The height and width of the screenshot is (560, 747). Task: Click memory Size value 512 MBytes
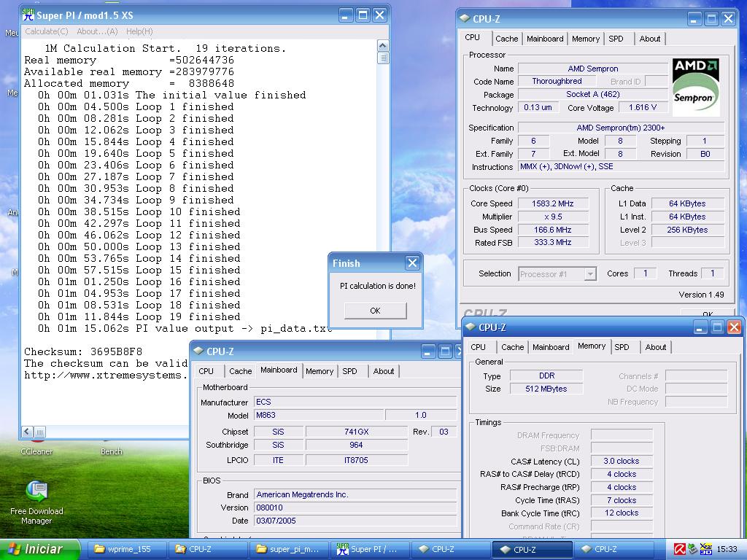coord(546,389)
